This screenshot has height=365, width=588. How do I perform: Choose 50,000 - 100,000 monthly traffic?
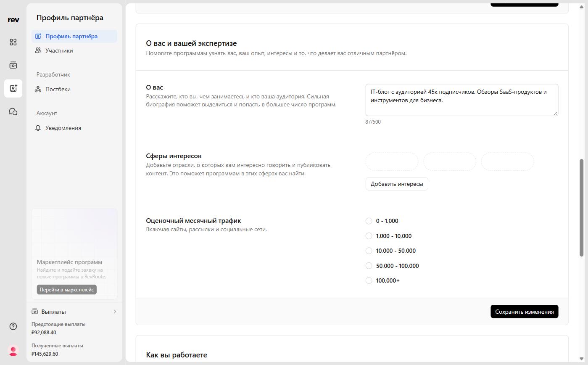[369, 266]
